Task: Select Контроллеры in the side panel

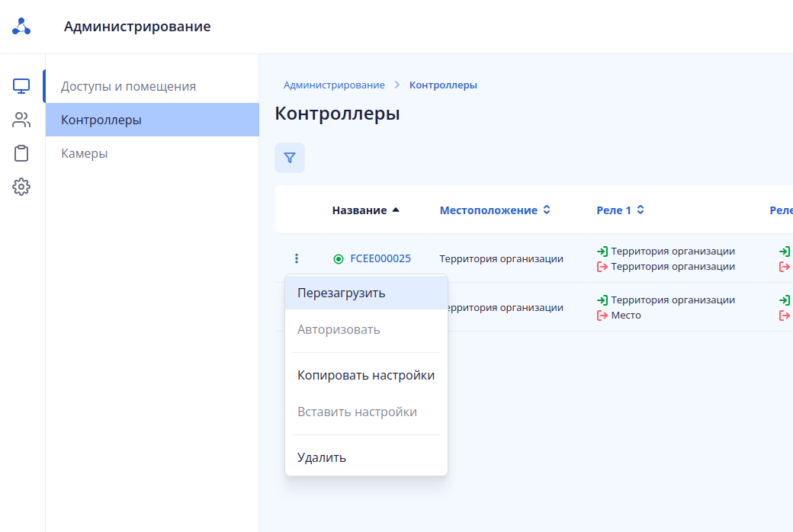Action: (101, 120)
